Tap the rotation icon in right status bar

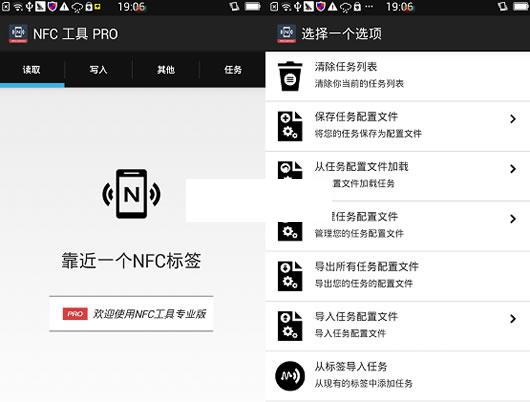coord(503,7)
